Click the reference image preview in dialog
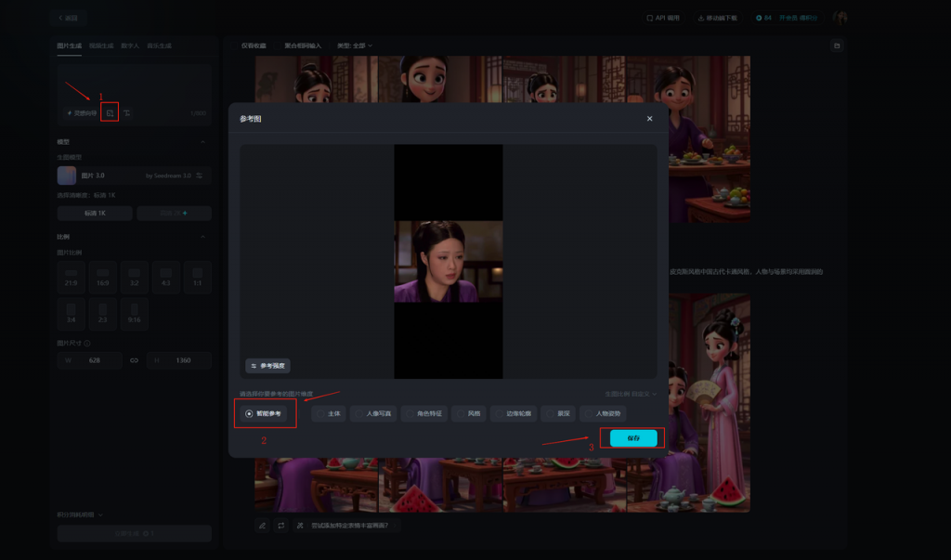Screen dimensions: 951x560 point(449,262)
